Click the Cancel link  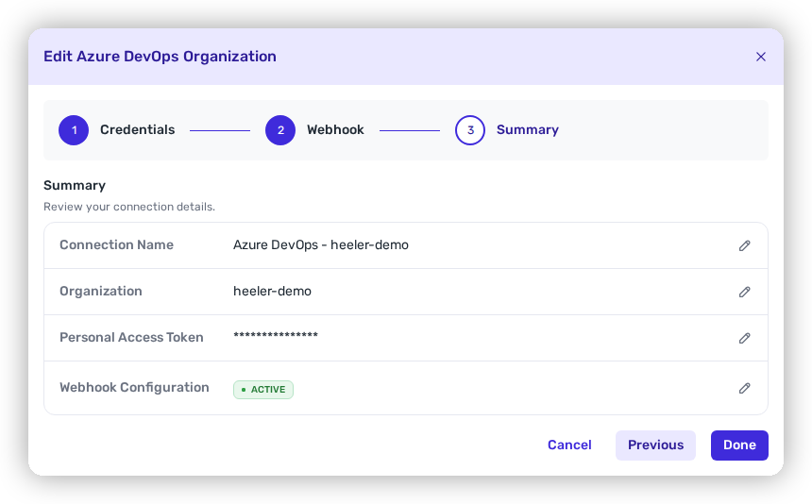(569, 445)
